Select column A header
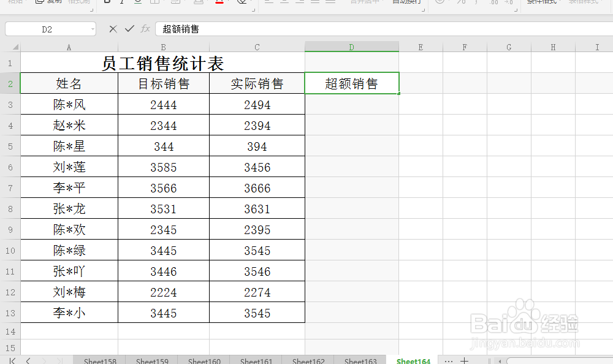The image size is (613, 364). pos(69,47)
